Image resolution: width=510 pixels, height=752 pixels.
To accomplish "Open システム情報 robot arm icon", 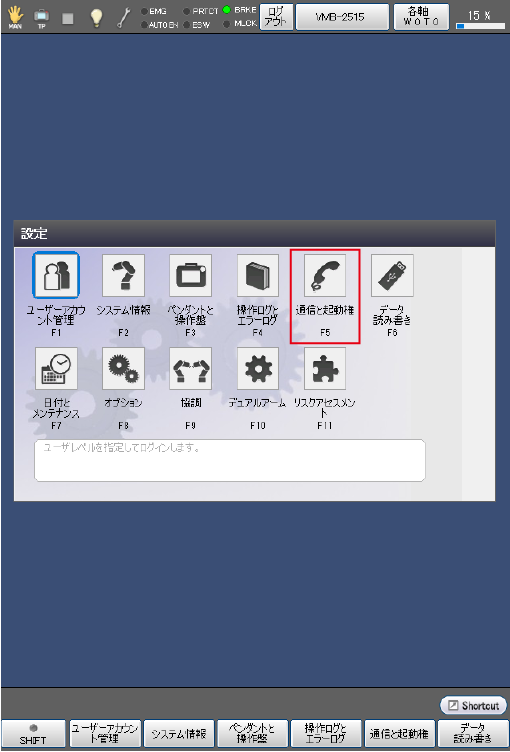I will click(123, 275).
